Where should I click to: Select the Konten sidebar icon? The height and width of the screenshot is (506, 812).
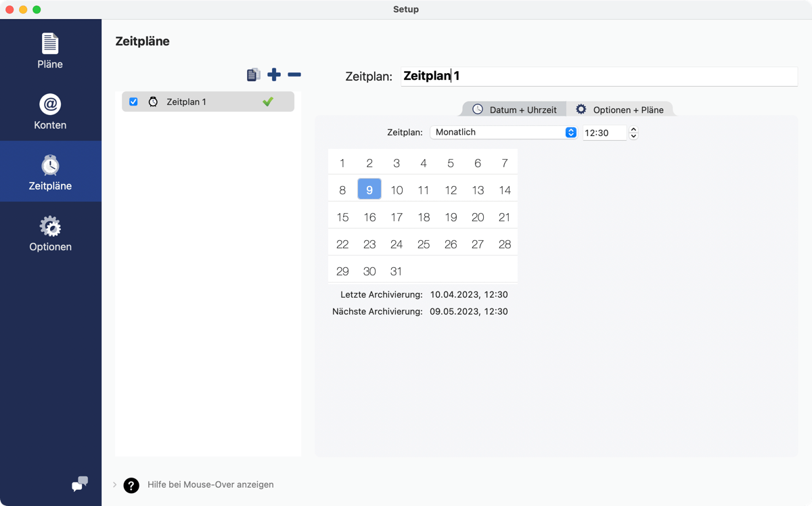click(50, 112)
